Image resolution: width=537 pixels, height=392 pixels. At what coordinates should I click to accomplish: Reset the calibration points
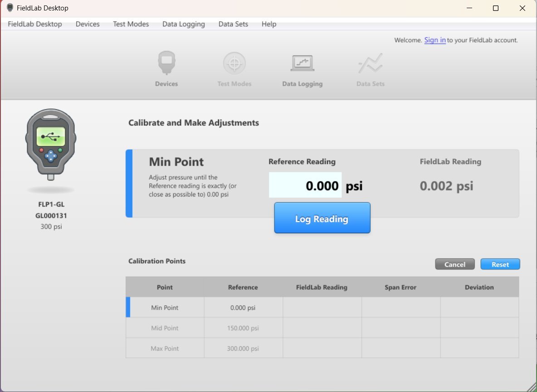pos(500,265)
